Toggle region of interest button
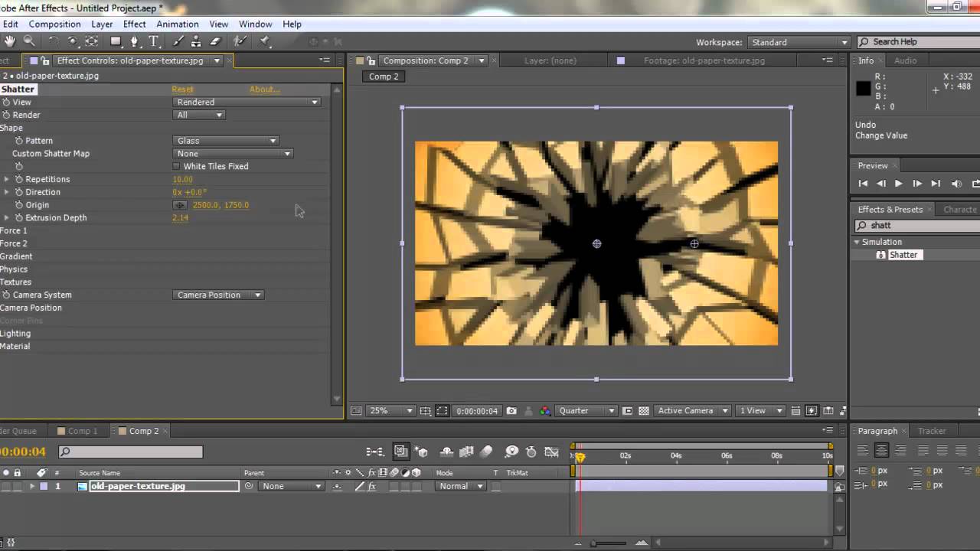980x551 pixels. 442,411
